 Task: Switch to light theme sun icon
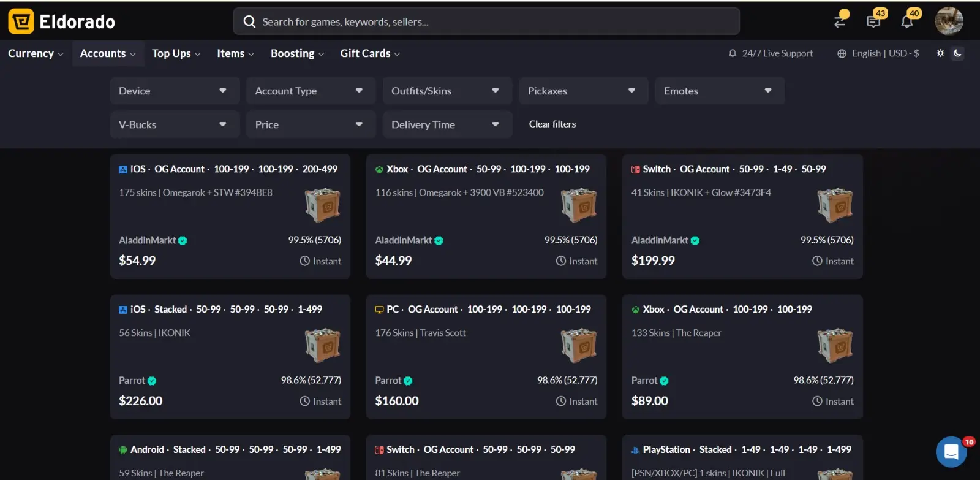click(x=940, y=53)
